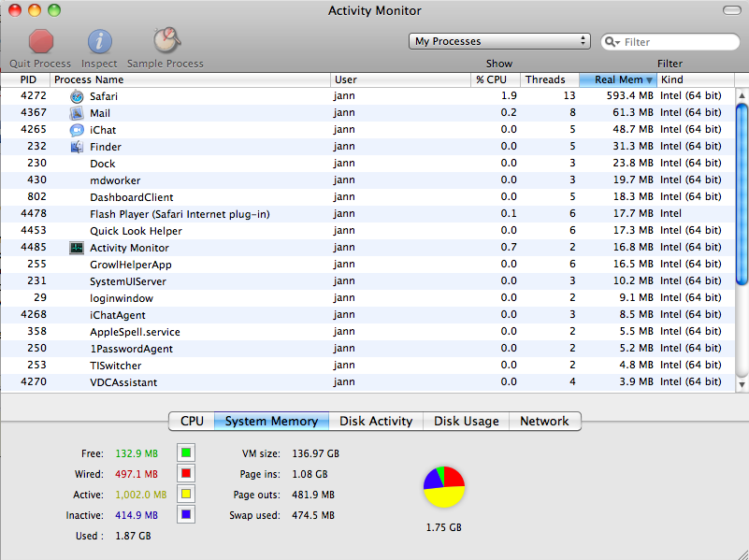
Task: Switch to the Disk Usage tab
Action: (467, 421)
